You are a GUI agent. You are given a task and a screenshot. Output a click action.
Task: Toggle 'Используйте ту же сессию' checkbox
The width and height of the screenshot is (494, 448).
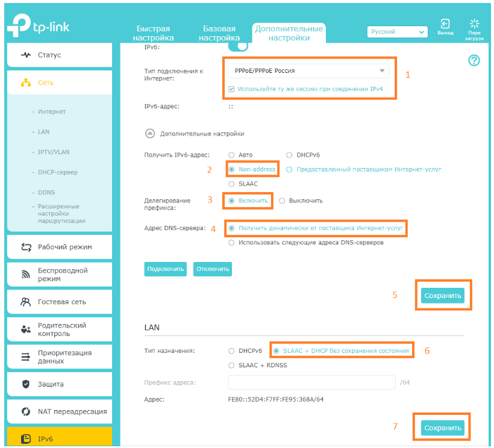click(231, 89)
